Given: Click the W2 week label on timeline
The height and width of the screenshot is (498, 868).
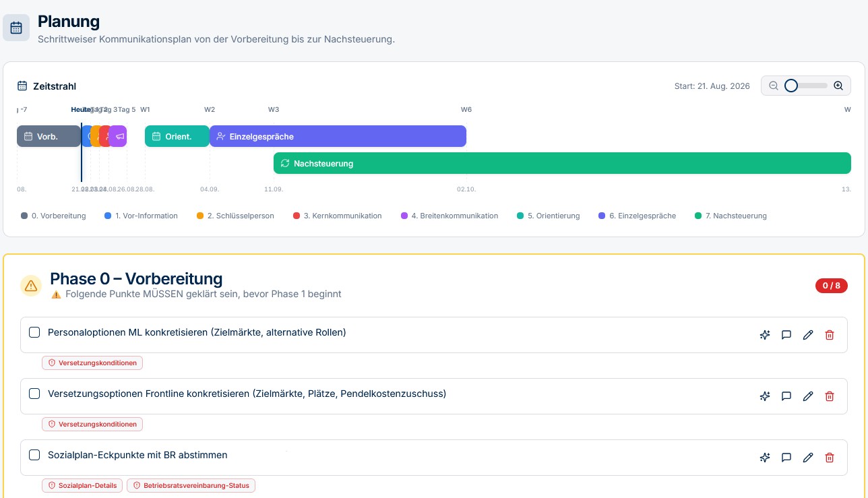Looking at the screenshot, I should (x=210, y=109).
